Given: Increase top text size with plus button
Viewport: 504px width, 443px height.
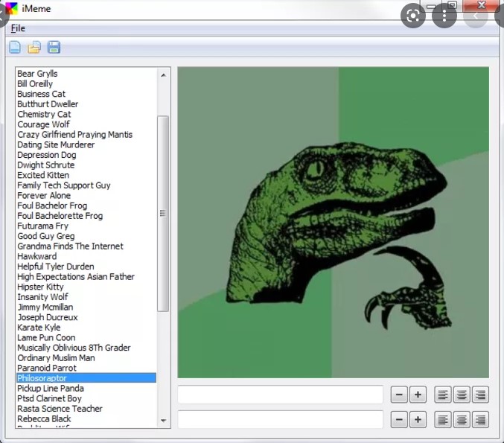Looking at the screenshot, I should tap(418, 395).
